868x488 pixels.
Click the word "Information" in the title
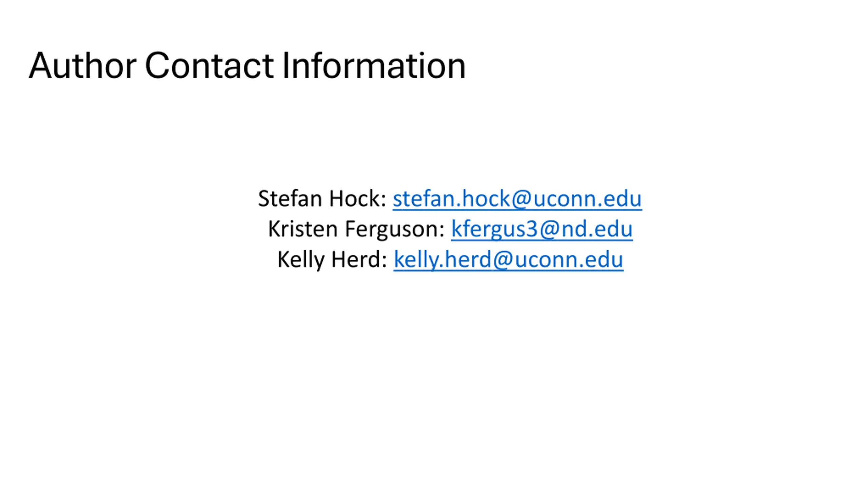coord(374,65)
